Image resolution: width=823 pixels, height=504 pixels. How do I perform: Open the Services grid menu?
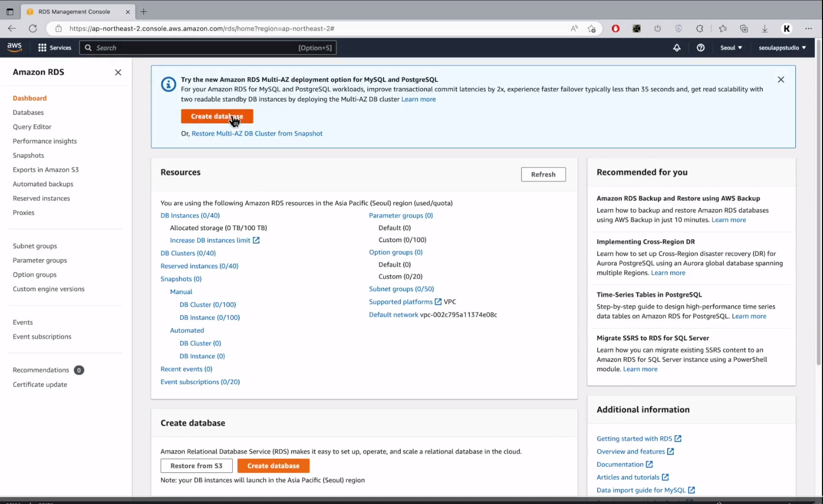(55, 48)
